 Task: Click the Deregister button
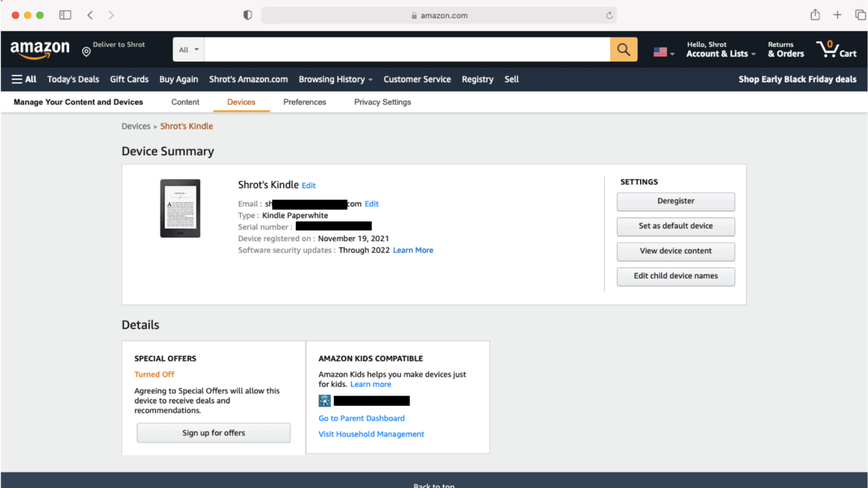676,201
